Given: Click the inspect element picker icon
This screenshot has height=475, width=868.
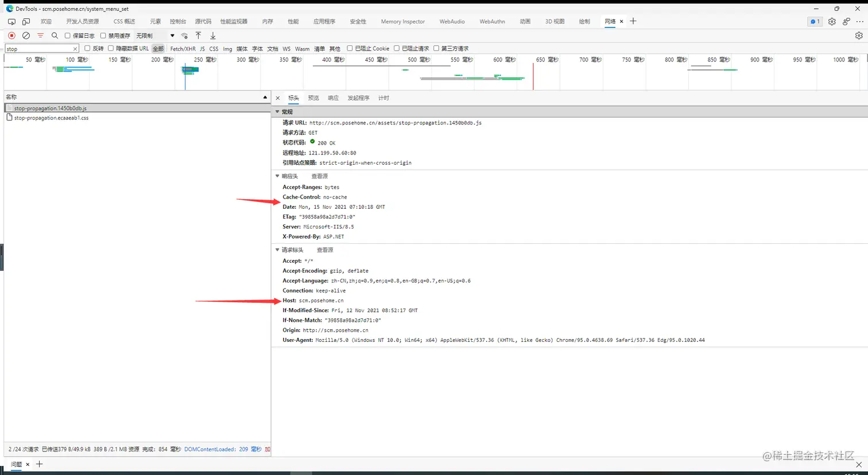Looking at the screenshot, I should pyautogui.click(x=11, y=21).
